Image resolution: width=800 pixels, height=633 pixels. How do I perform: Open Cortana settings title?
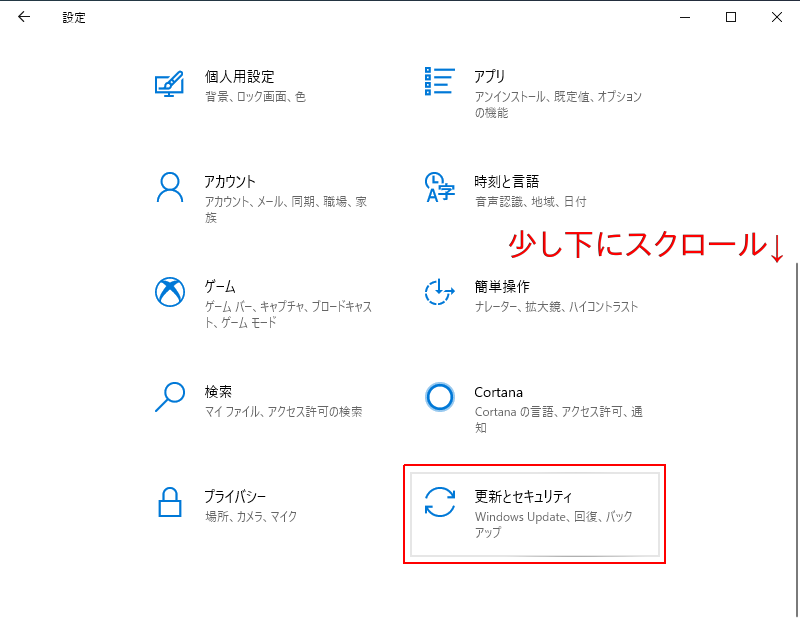click(x=498, y=392)
